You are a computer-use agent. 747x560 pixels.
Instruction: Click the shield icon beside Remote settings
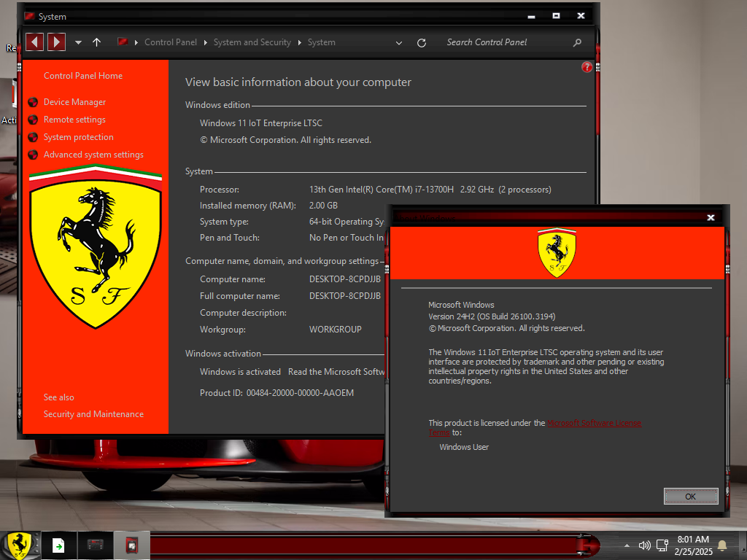[x=33, y=120]
